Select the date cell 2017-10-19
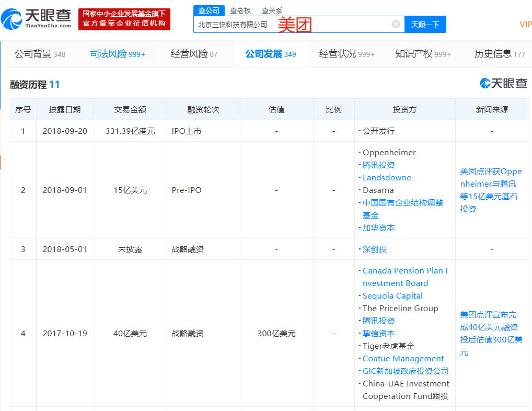The width and height of the screenshot is (532, 411). click(x=65, y=333)
